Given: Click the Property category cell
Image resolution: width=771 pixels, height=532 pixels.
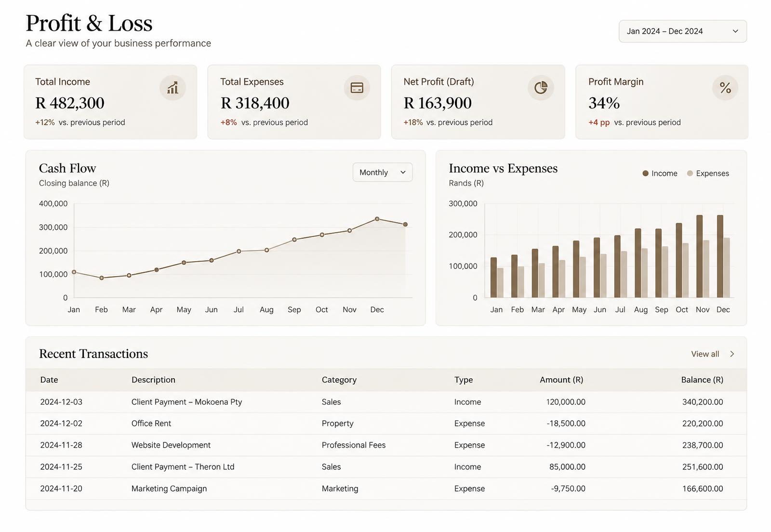Looking at the screenshot, I should point(337,424).
